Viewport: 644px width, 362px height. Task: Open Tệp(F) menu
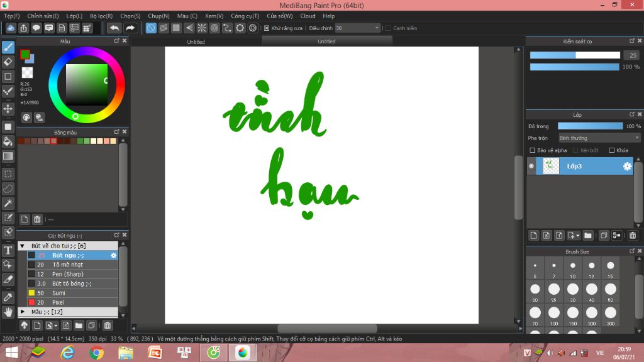tap(12, 16)
